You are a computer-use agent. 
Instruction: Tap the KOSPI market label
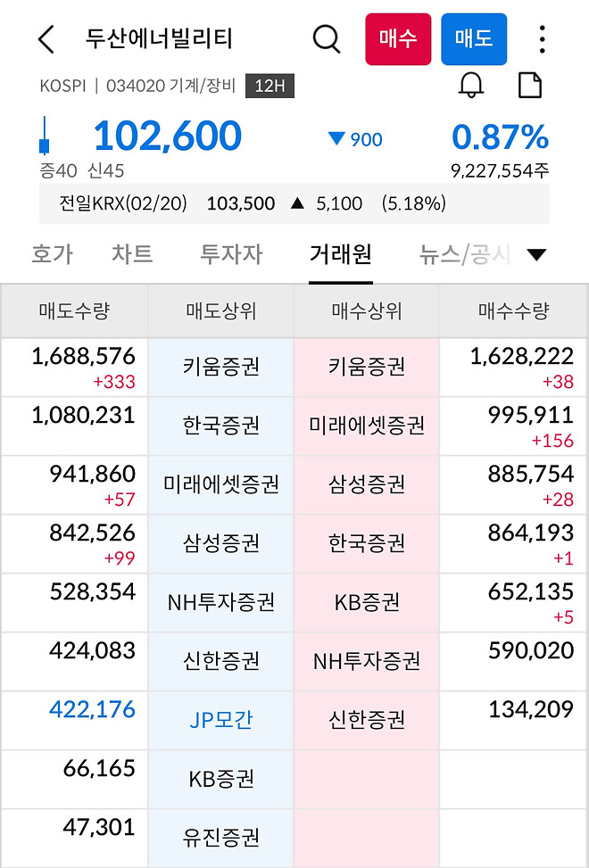click(63, 87)
